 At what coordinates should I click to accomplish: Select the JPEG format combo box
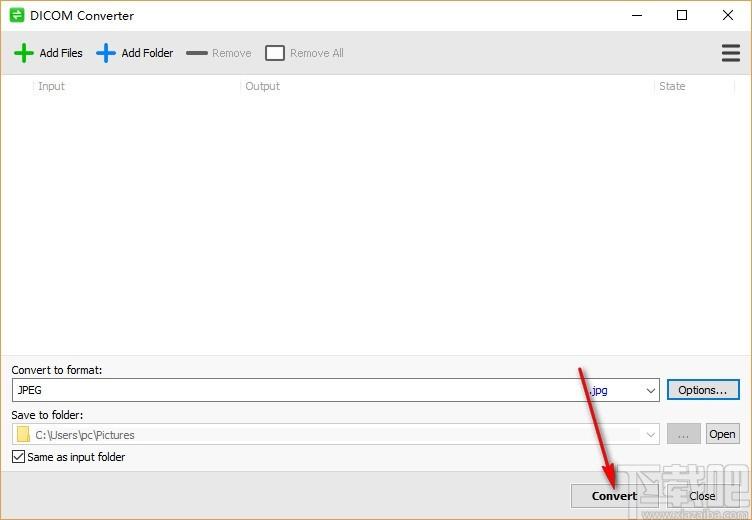click(336, 390)
